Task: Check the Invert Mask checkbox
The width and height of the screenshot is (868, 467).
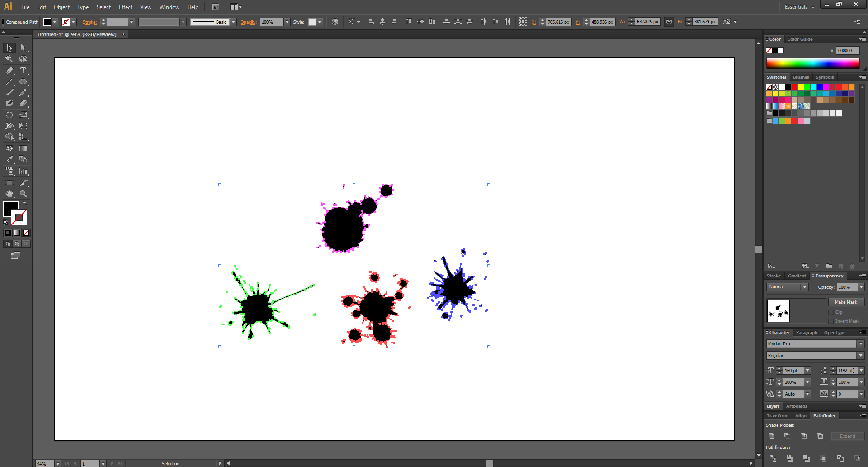Action: pos(831,321)
